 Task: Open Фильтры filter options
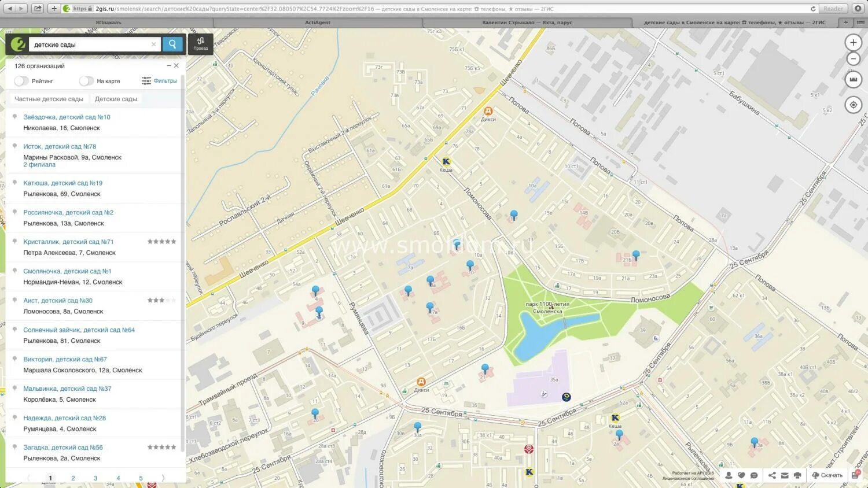(159, 81)
